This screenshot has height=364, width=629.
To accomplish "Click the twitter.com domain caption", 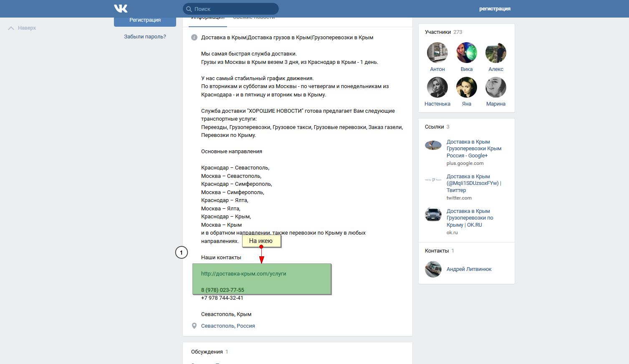I will pyautogui.click(x=459, y=198).
